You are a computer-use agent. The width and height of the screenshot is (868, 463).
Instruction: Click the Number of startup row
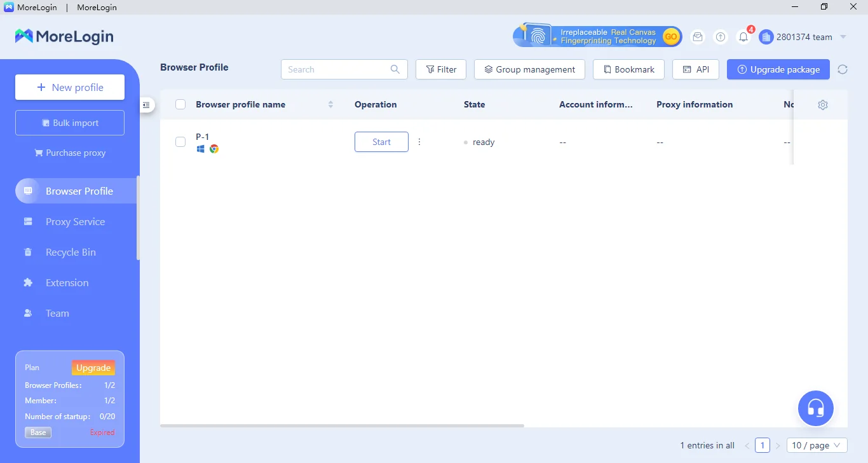[70, 417]
